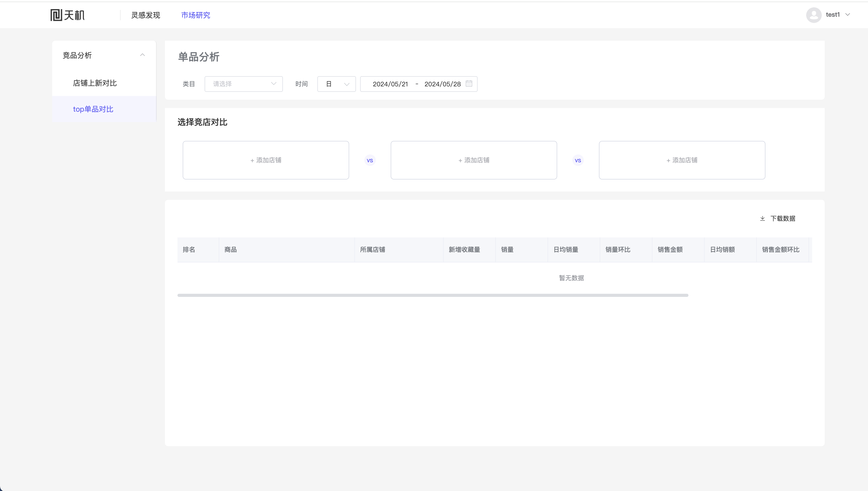Click the start date 2024/05/21 field
This screenshot has height=491, width=868.
tap(390, 84)
